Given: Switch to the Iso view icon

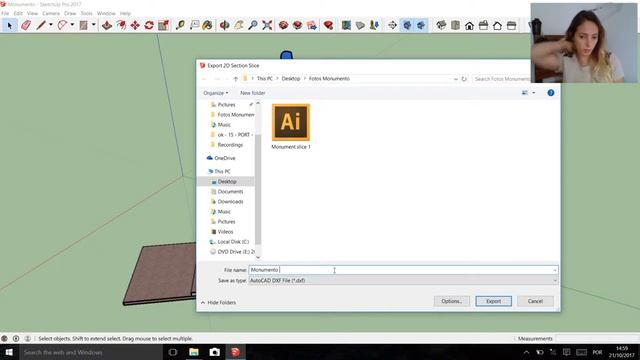Looking at the screenshot, I should (x=441, y=26).
